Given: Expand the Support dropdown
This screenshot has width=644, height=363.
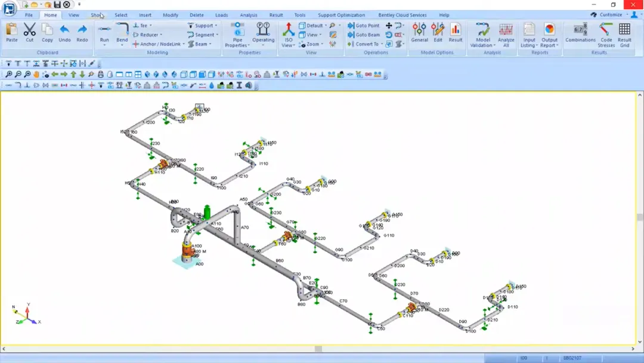Looking at the screenshot, I should coord(203,26).
